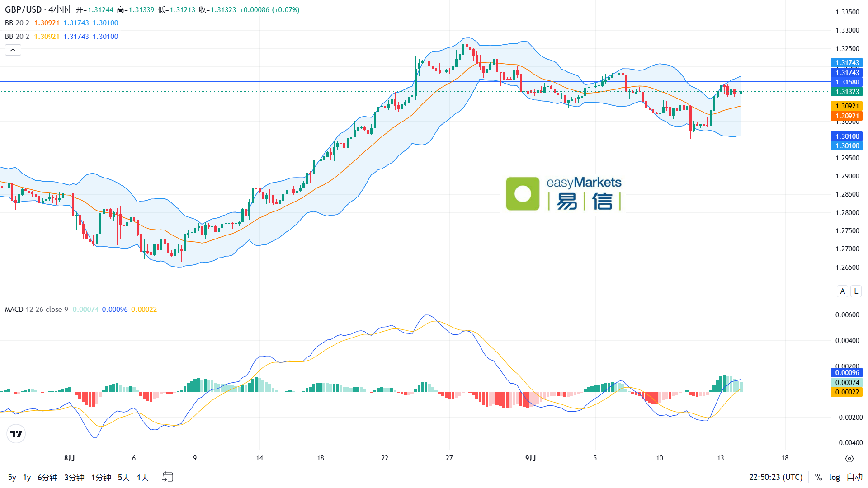This screenshot has width=868, height=488.
Task: Click the 0.00074 histogram value label
Action: (x=847, y=383)
